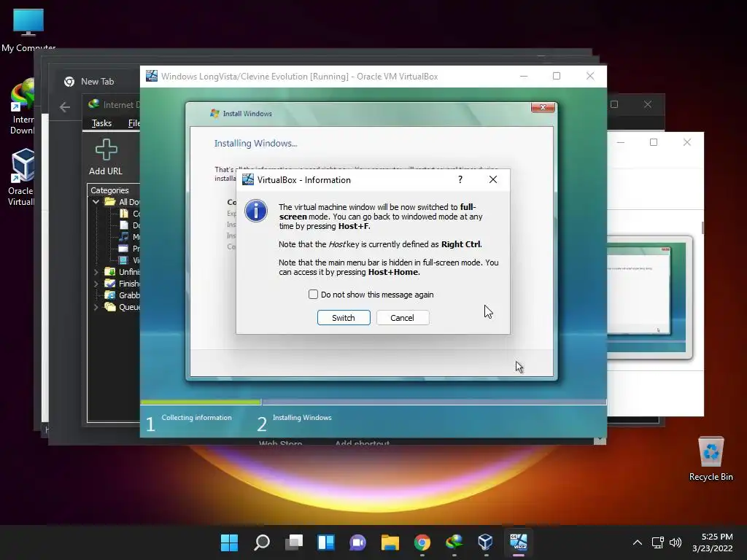The height and width of the screenshot is (560, 747).
Task: Select the Finished category icon
Action: (x=110, y=284)
